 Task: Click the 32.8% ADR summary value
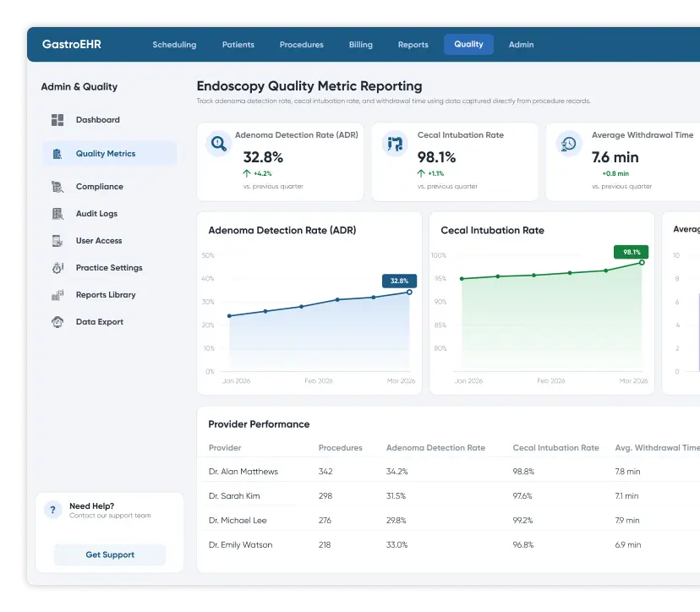click(263, 157)
